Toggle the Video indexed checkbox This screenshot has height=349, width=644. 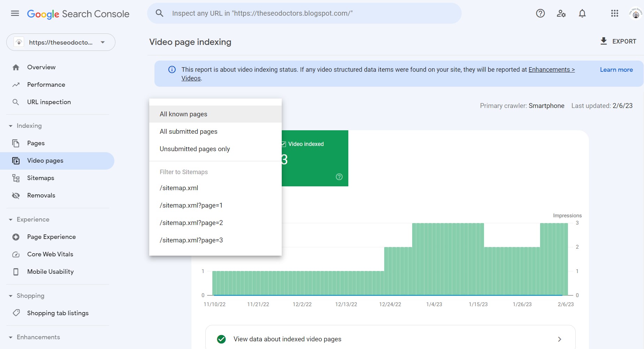(x=283, y=144)
